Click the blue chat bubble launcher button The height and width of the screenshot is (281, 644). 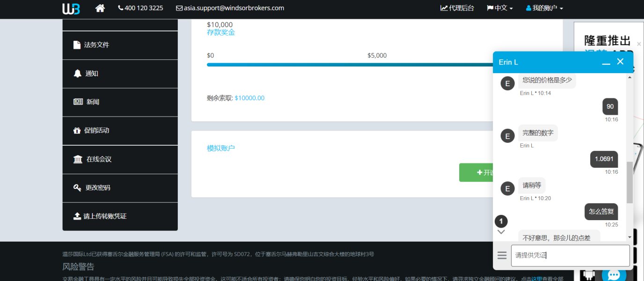pyautogui.click(x=614, y=274)
